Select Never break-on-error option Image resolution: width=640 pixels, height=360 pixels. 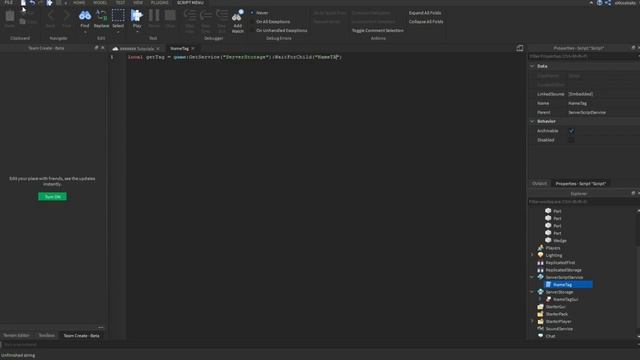259,13
